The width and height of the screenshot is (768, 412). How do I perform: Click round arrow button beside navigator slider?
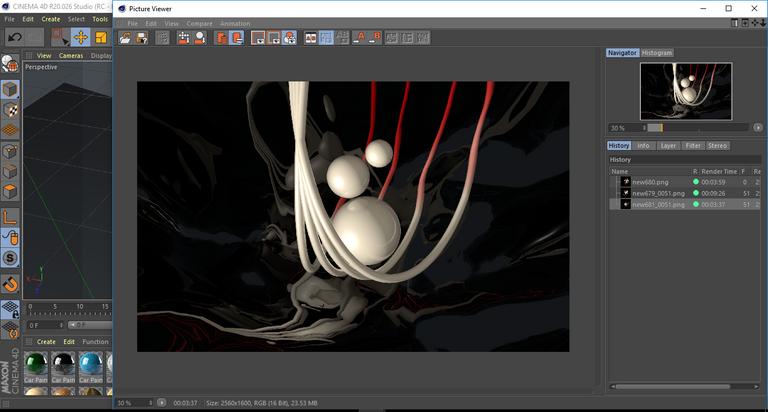[x=758, y=127]
